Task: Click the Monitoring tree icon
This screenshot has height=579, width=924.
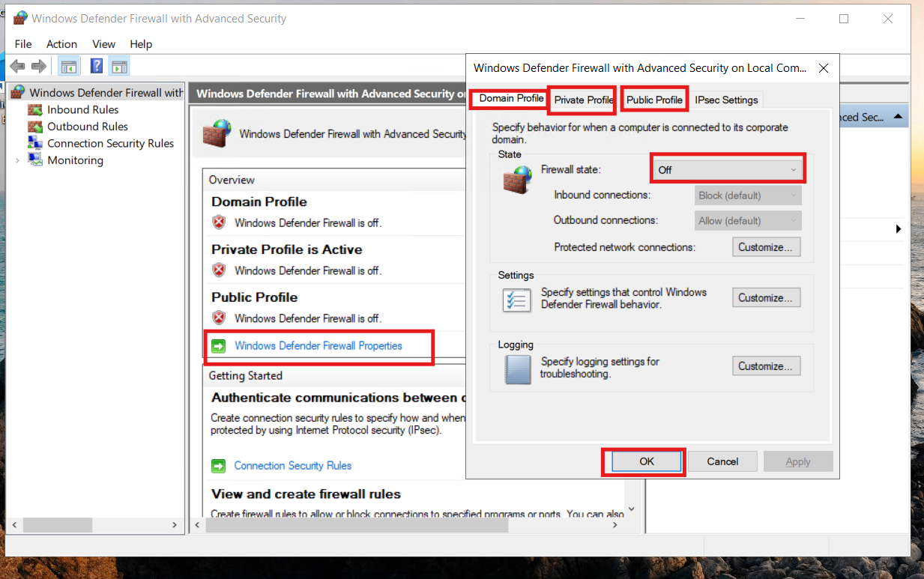Action: coord(35,160)
